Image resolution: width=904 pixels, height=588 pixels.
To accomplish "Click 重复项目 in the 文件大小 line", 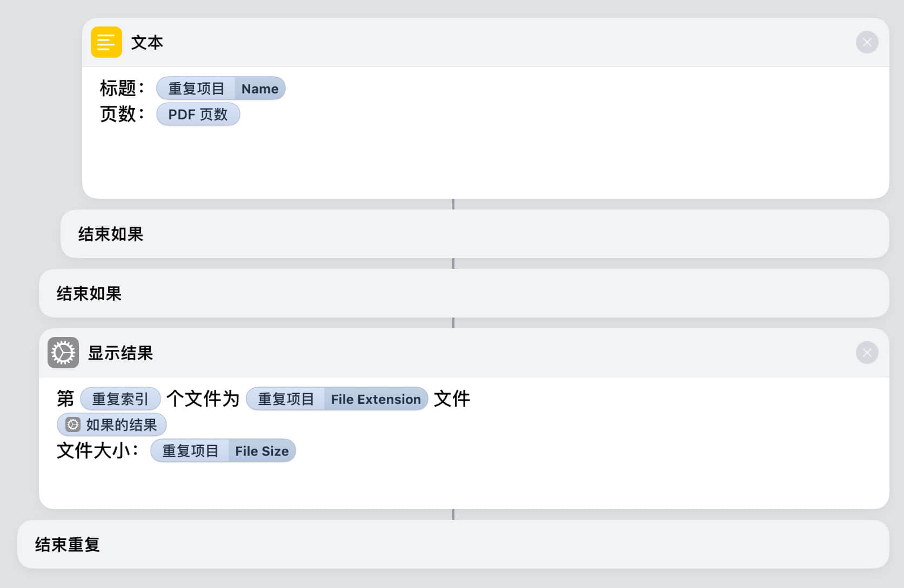I will click(190, 451).
